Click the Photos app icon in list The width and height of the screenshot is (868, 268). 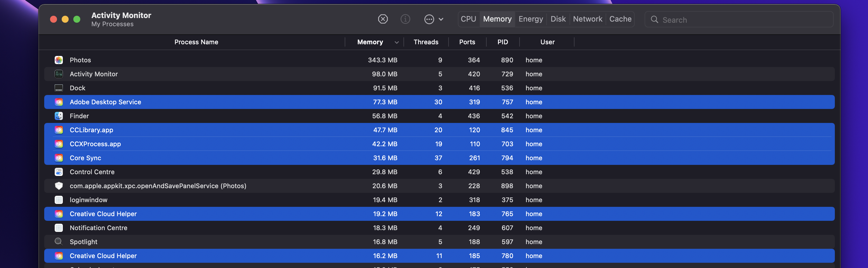(59, 60)
